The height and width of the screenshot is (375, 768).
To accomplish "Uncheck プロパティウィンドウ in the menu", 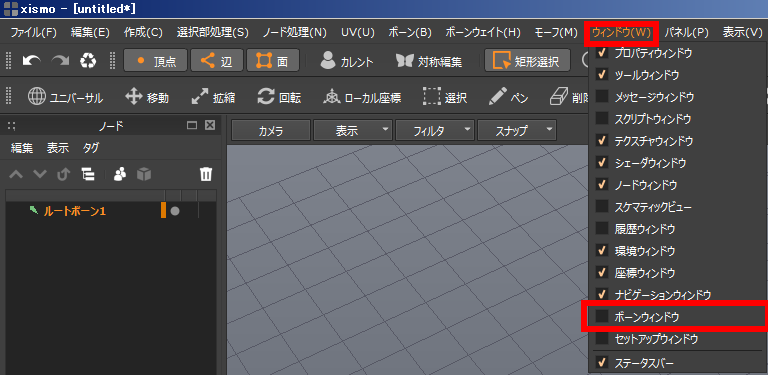I will (677, 53).
